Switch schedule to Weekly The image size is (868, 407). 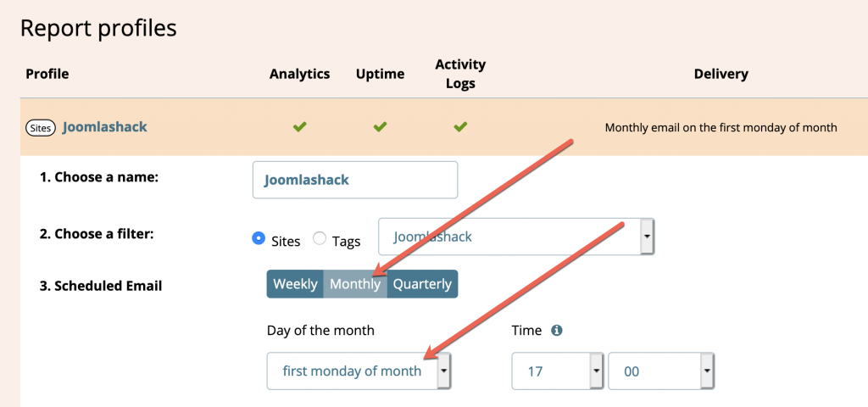pyautogui.click(x=295, y=284)
